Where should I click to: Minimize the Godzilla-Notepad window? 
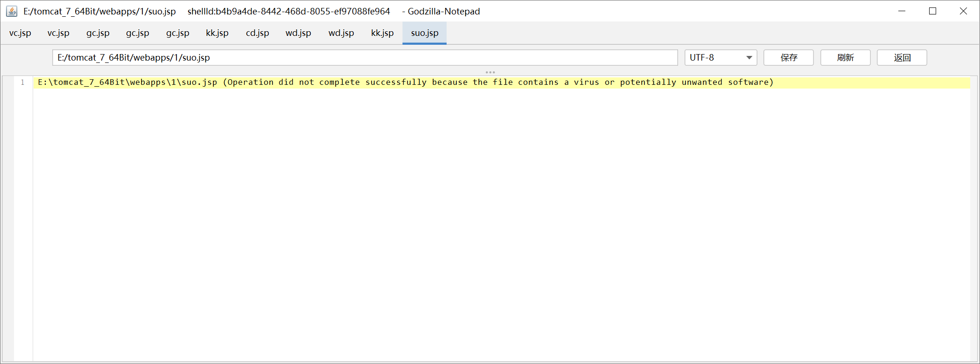pyautogui.click(x=902, y=11)
